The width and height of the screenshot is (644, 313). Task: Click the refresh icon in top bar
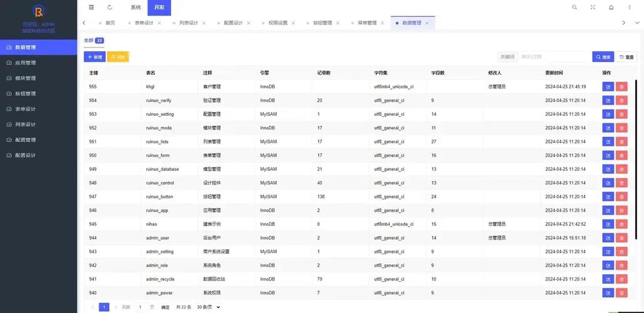tap(110, 8)
